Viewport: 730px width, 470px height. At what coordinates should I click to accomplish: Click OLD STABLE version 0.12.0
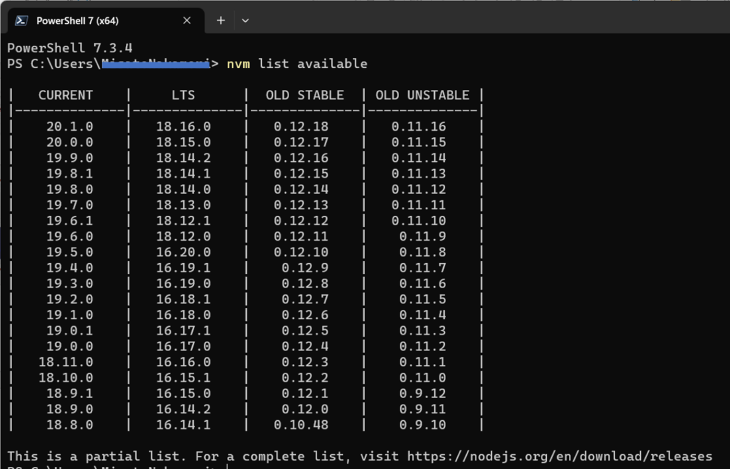tap(305, 410)
